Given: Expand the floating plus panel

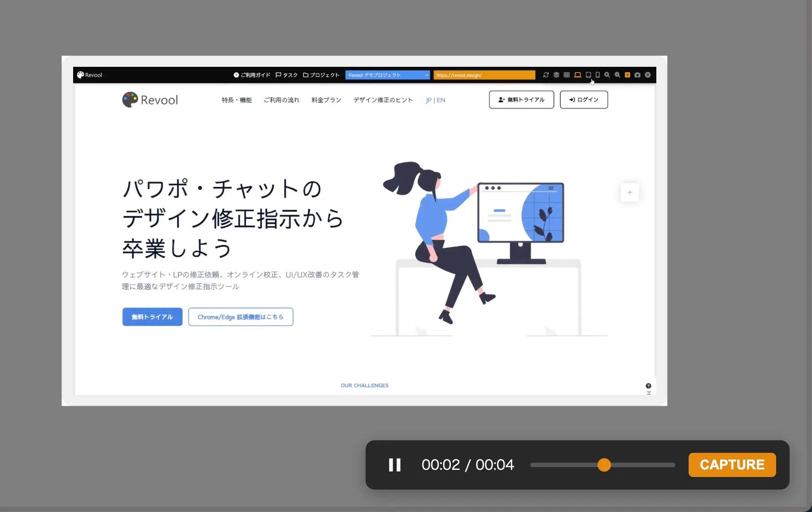Looking at the screenshot, I should 630,192.
